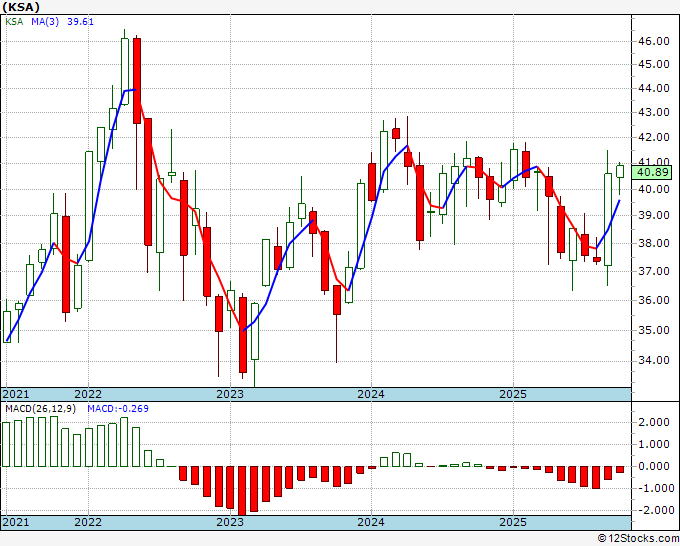Click the 2022 marker on price timeline
The image size is (680, 546).
point(88,394)
